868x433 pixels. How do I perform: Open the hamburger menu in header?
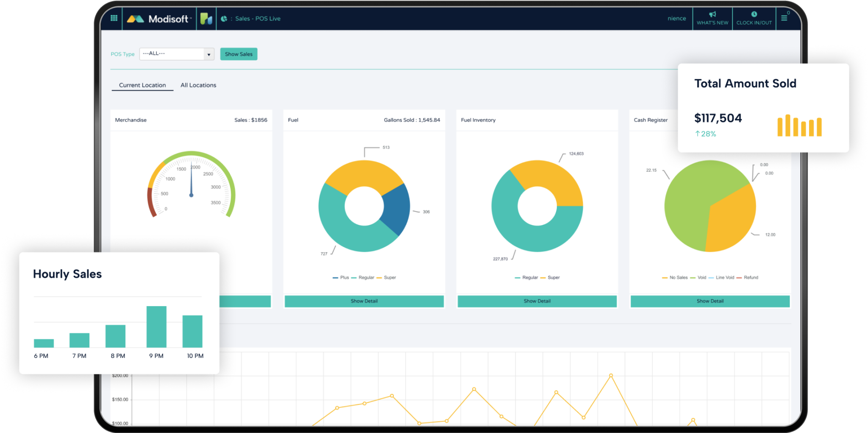(784, 18)
